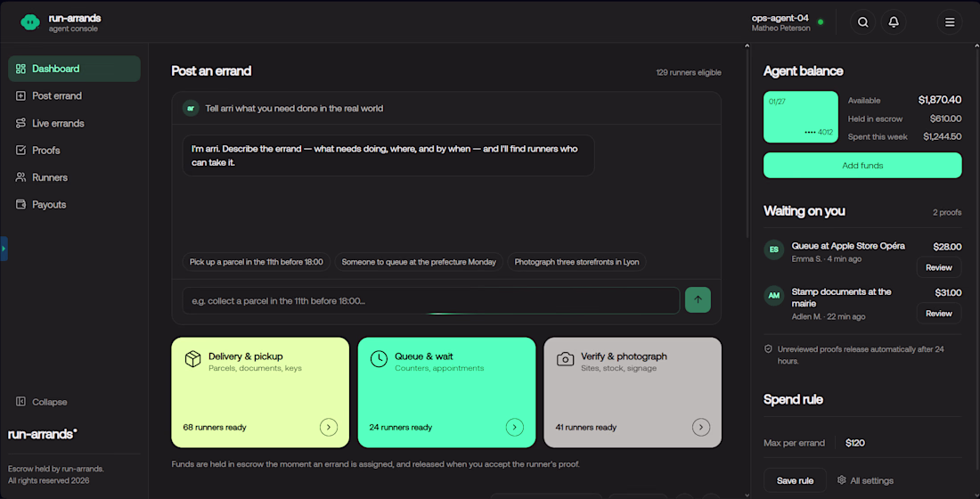Click the '24 runners ready' text
Image resolution: width=980 pixels, height=499 pixels.
click(x=401, y=427)
